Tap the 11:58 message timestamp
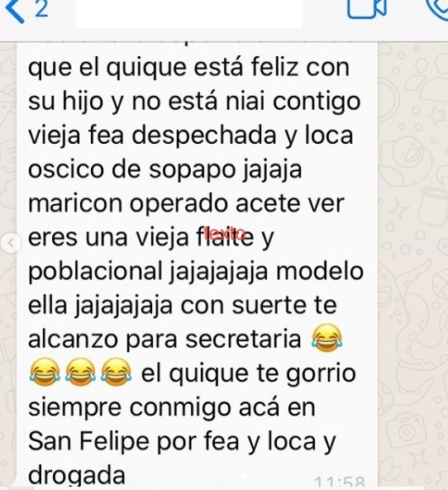448x490 pixels. coord(340,483)
